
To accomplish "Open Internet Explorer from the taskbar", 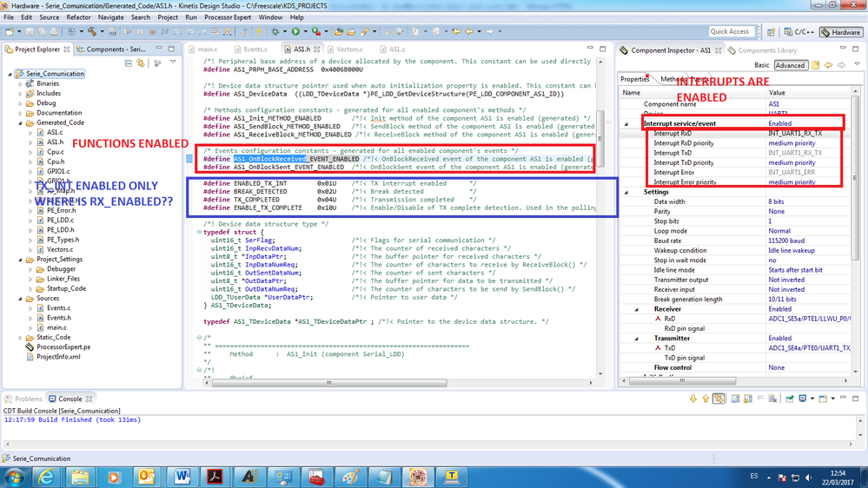I will coord(47,477).
